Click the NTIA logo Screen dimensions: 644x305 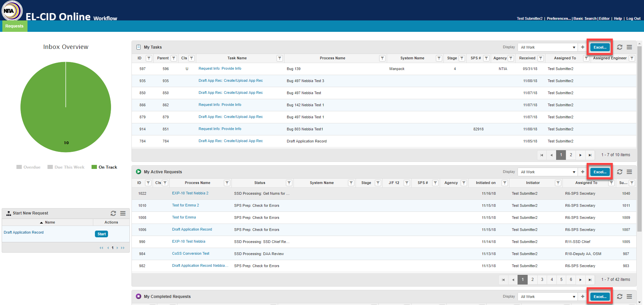click(12, 11)
